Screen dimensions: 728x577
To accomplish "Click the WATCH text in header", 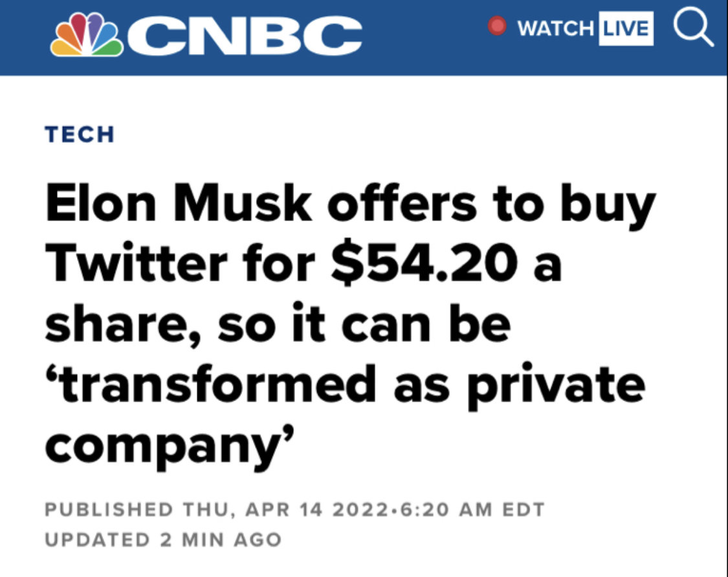I will [x=555, y=28].
